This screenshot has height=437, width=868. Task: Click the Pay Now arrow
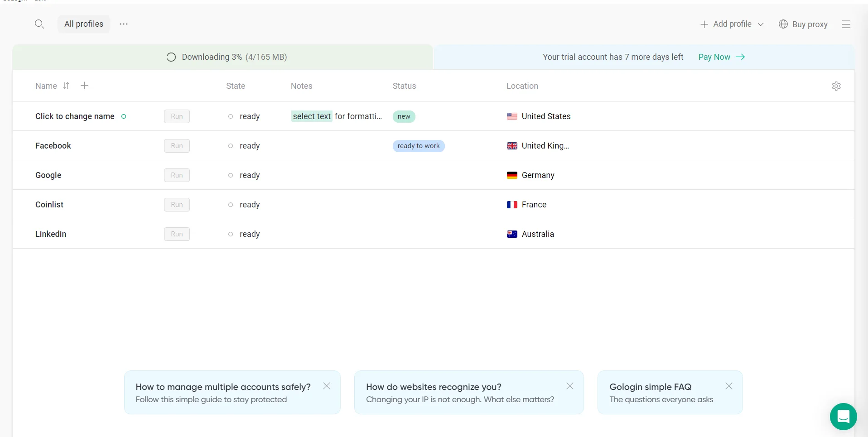click(x=740, y=57)
